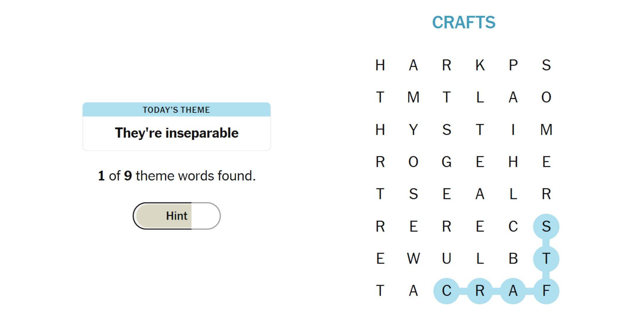Click the letter W tile
The image size is (644, 322).
[413, 258]
